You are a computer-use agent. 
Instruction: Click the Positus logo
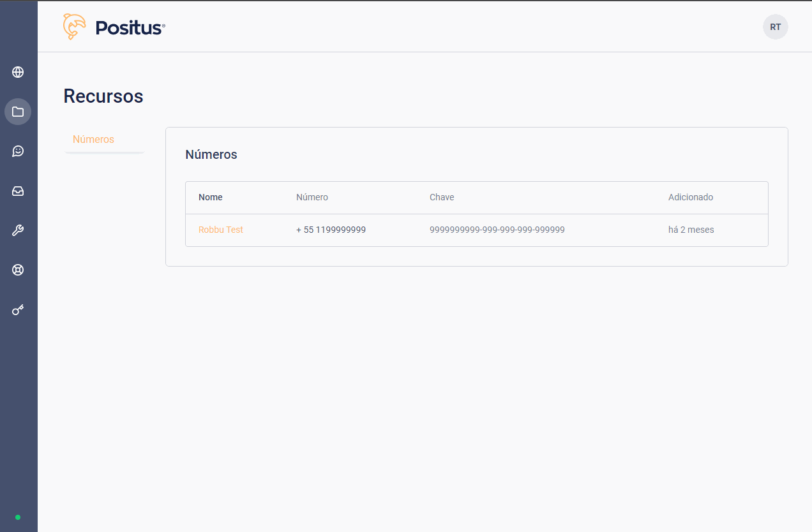coord(114,27)
